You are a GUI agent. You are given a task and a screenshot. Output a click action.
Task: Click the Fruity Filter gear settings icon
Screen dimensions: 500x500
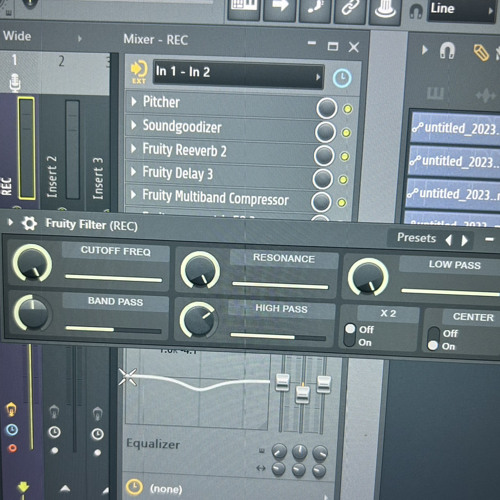(29, 223)
